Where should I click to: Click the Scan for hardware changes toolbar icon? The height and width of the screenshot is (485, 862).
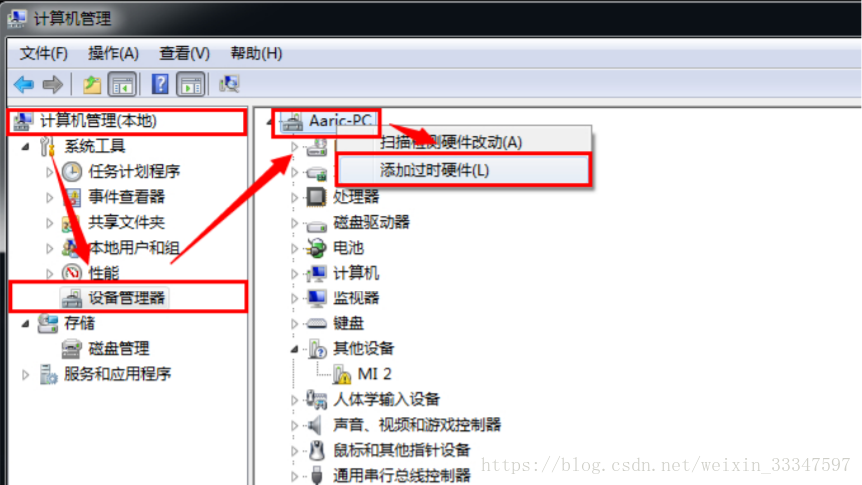point(229,84)
